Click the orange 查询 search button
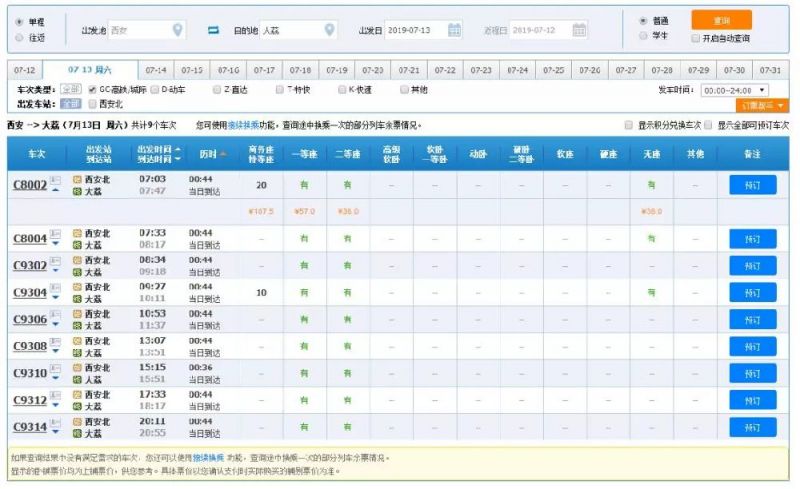 tap(721, 20)
